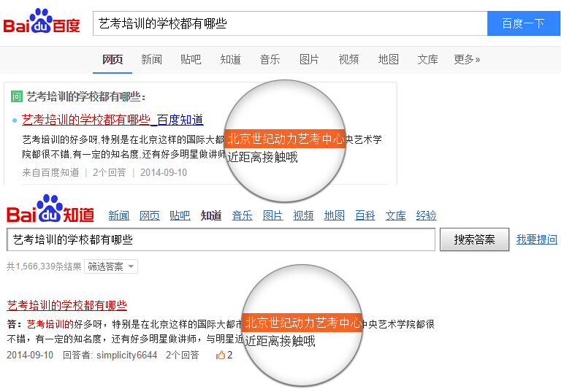Click the Baidu 知道 logo
This screenshot has height=392, width=561.
pyautogui.click(x=50, y=210)
